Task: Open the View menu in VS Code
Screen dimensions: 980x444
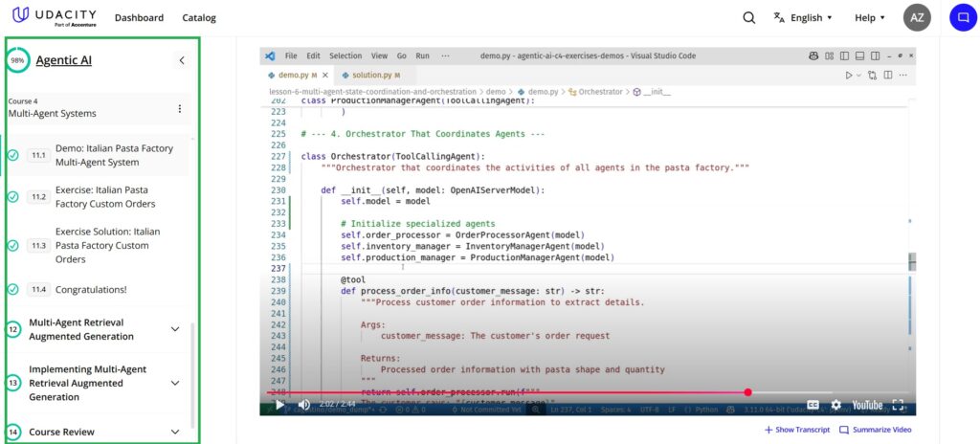Action: coord(379,55)
